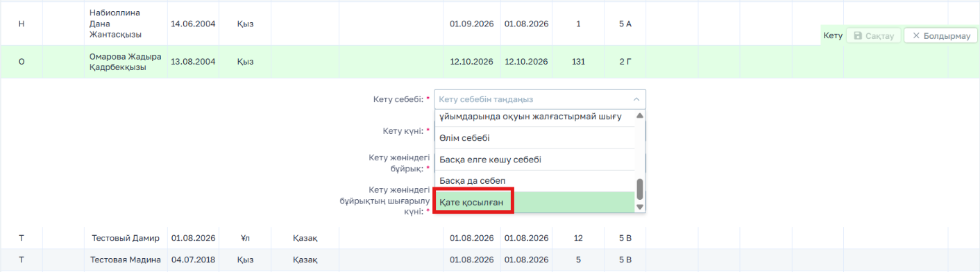Click letter Н index cell
980x272 pixels.
tap(21, 24)
